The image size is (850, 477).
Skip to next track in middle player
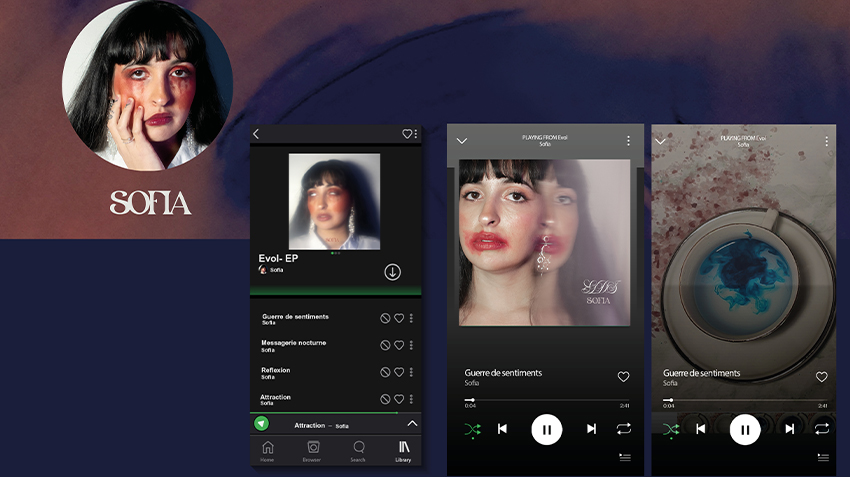(591, 429)
